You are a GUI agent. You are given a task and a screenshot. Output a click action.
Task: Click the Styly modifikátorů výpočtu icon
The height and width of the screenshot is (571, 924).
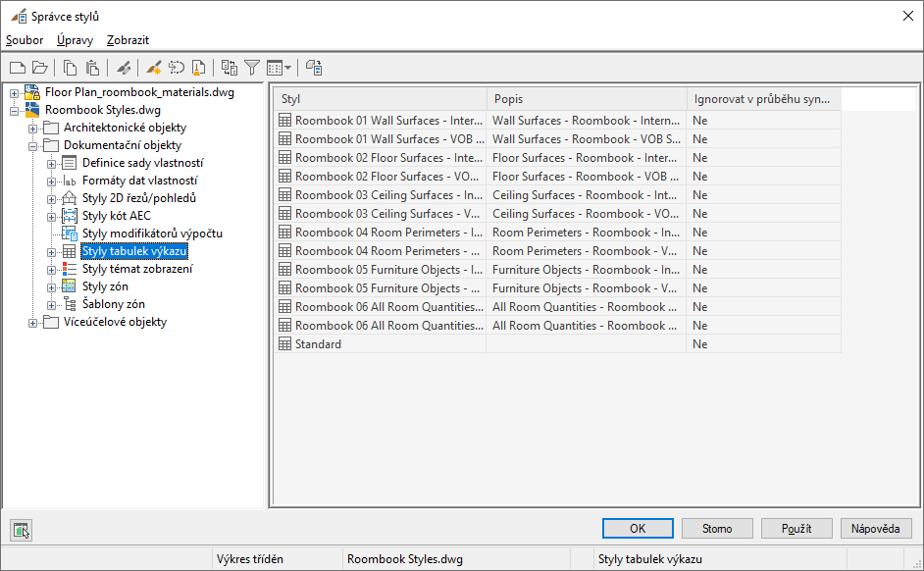(x=69, y=234)
